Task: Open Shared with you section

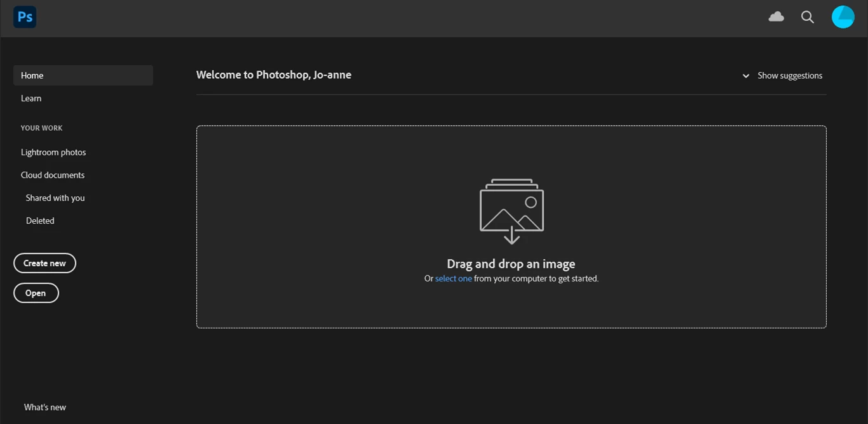Action: 55,198
